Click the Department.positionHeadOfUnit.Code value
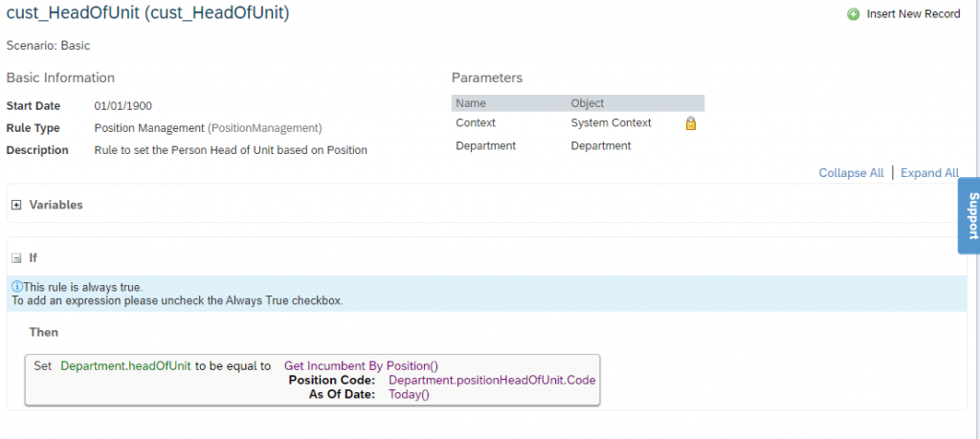The height and width of the screenshot is (439, 980). coord(492,380)
